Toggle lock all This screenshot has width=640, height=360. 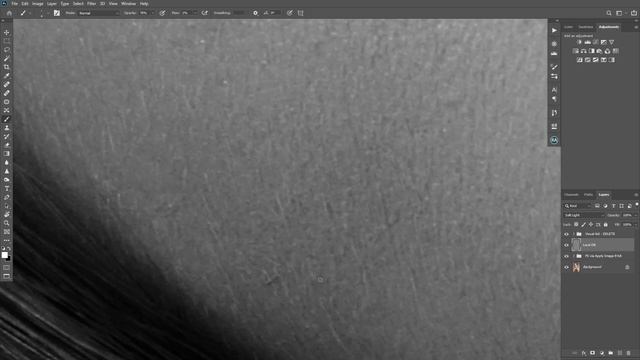coord(605,224)
